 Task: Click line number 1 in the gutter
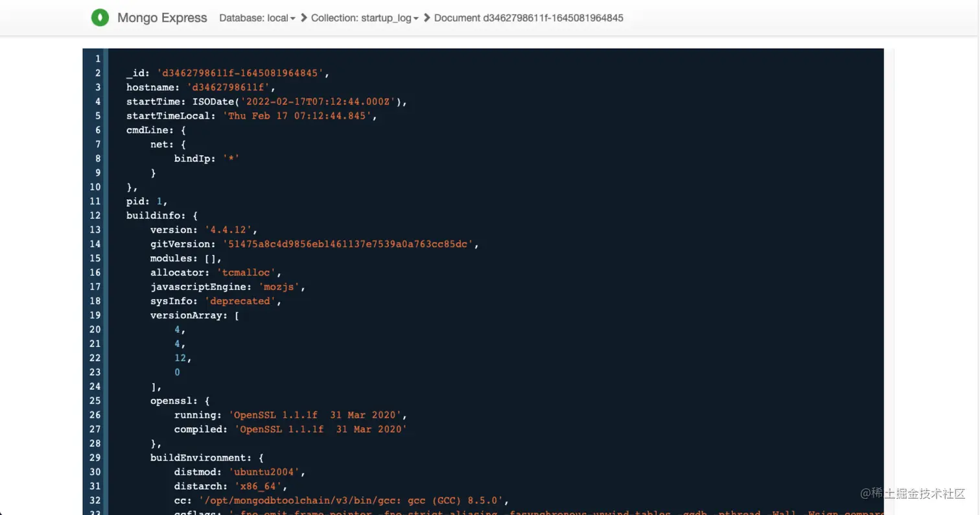tap(98, 59)
